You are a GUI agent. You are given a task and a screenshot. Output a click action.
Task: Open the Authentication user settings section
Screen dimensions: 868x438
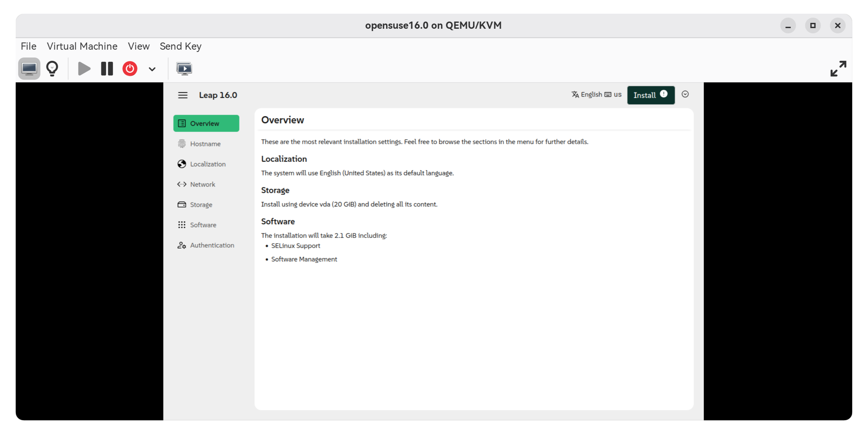click(212, 245)
